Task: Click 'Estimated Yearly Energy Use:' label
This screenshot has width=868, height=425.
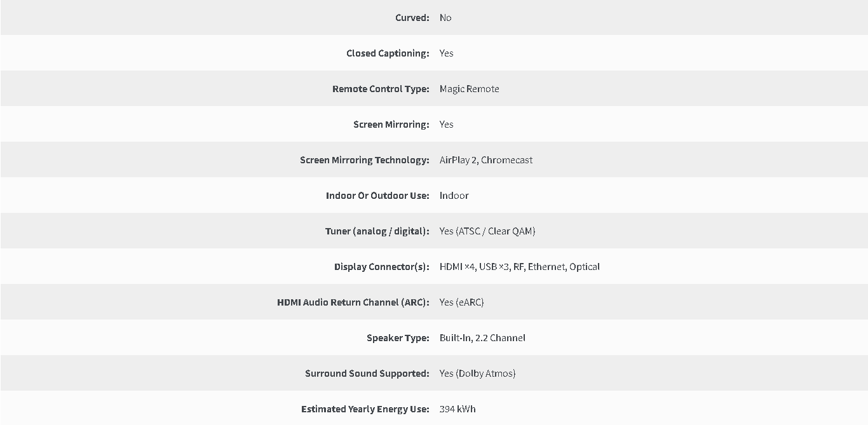Action: [365, 409]
